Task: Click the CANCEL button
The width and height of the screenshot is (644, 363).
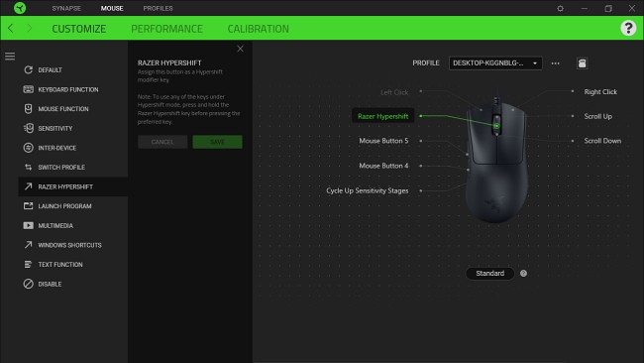Action: (162, 142)
